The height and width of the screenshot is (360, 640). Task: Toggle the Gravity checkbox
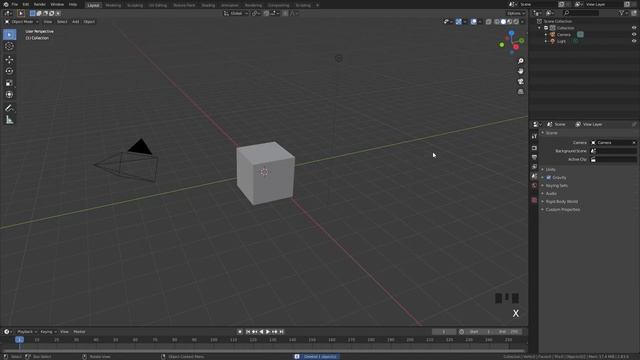549,178
